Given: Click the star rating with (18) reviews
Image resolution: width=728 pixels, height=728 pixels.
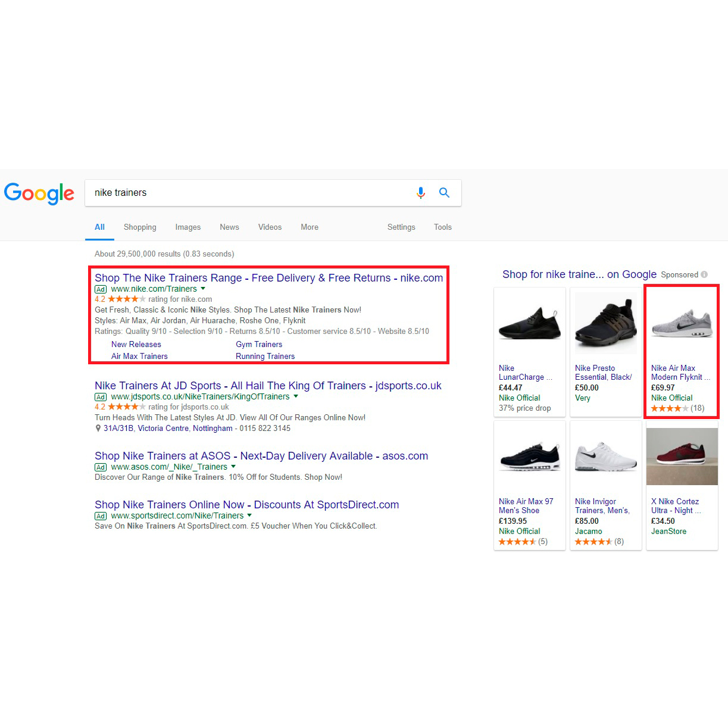Looking at the screenshot, I should click(677, 408).
